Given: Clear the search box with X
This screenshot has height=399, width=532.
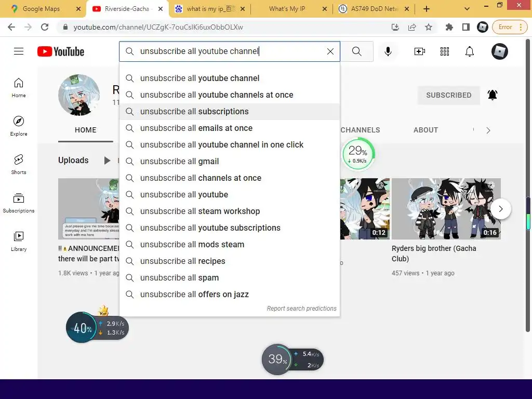Looking at the screenshot, I should (330, 51).
